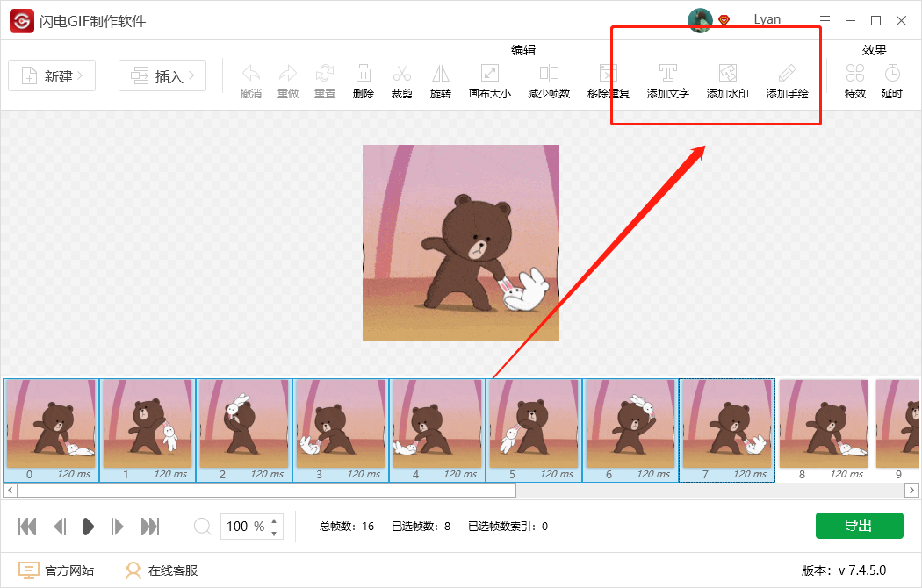Click the 编辑 section label
This screenshot has height=588, width=922.
point(523,50)
